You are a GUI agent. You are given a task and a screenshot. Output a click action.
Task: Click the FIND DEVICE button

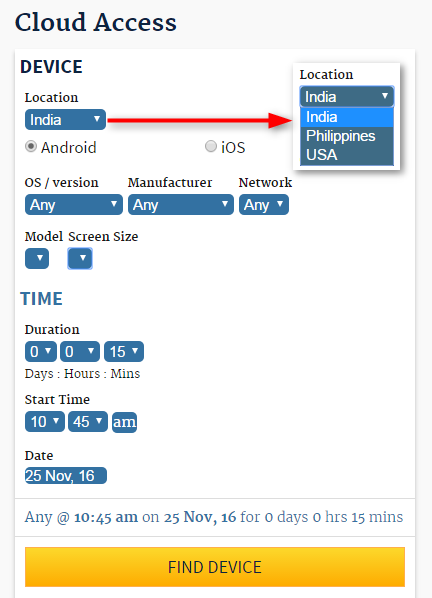click(x=215, y=567)
